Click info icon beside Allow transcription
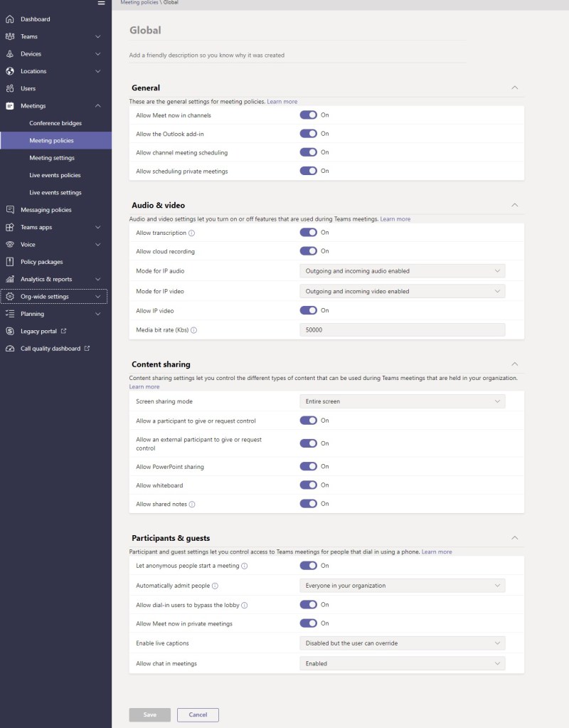Image resolution: width=569 pixels, height=728 pixels. (192, 233)
